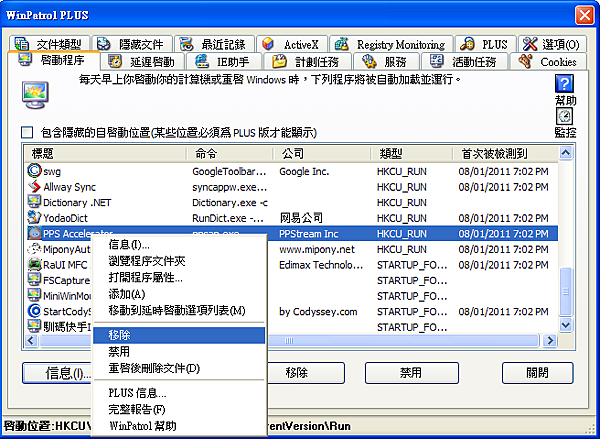Click the Dictionary .NET row icon
Screen dimensions: 600x439
click(34, 202)
